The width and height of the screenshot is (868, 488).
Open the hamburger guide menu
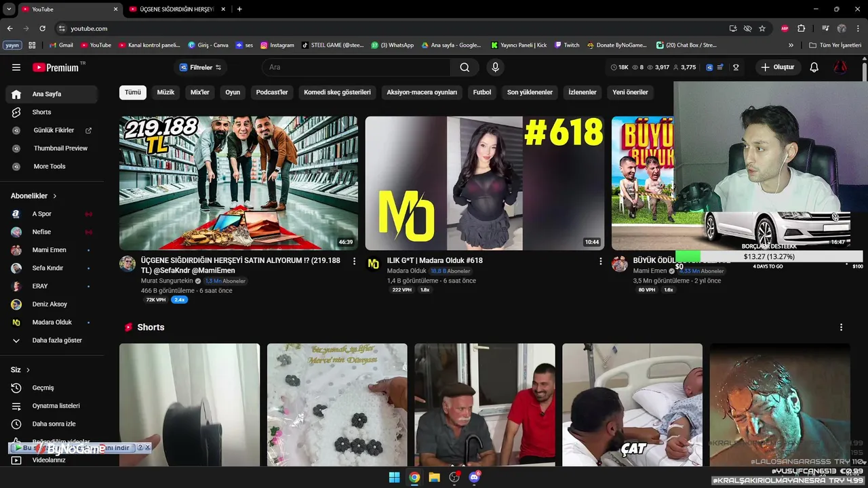(x=16, y=67)
